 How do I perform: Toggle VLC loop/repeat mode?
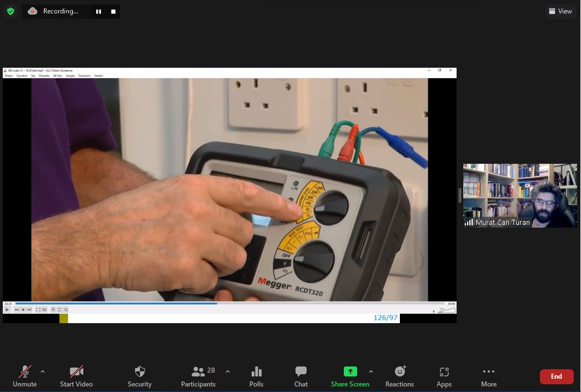pos(59,310)
